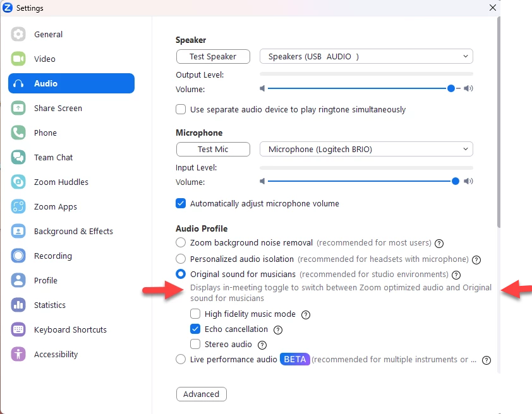Screen dimensions: 532x414
Task: Click the Zoom Apps icon
Action: click(18, 206)
